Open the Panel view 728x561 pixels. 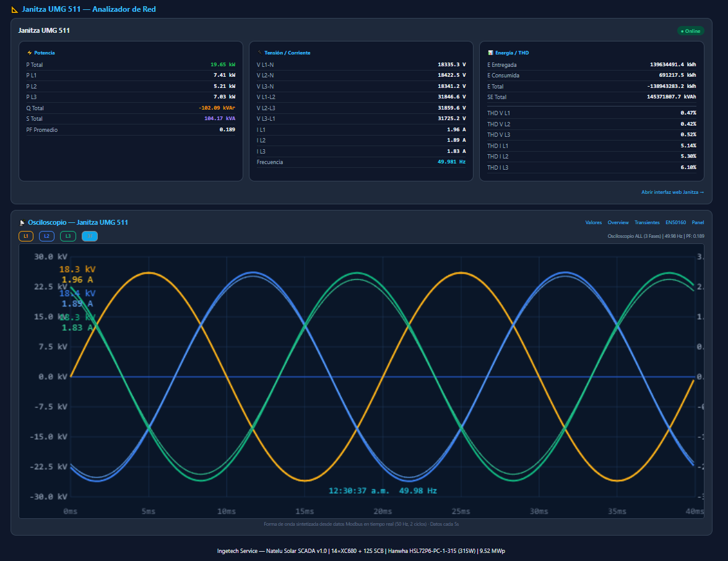coord(698,222)
